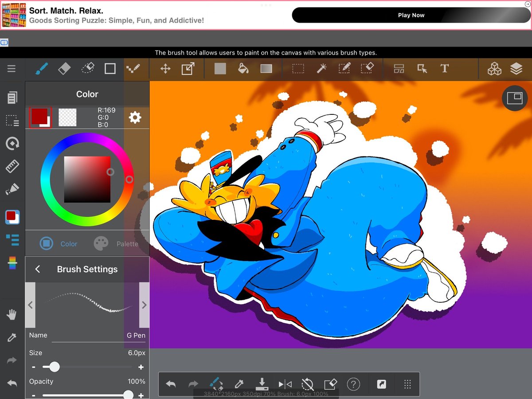Select the selection pen tool
This screenshot has height=399, width=532.
pos(344,68)
